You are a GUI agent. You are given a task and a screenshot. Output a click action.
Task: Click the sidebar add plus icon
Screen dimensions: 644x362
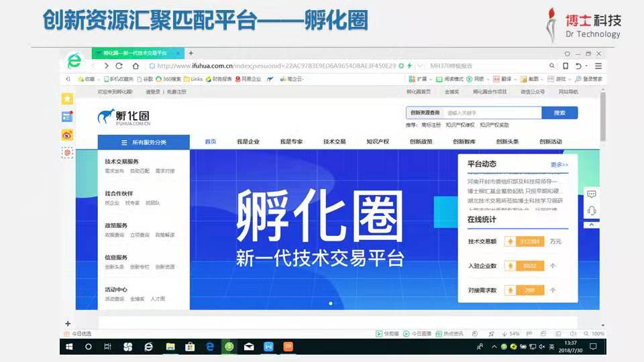(68, 323)
